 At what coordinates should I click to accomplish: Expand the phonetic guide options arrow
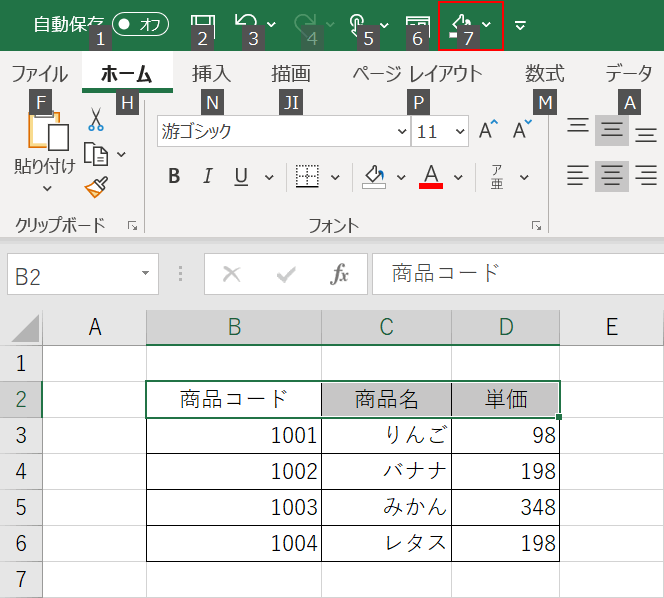click(x=524, y=177)
